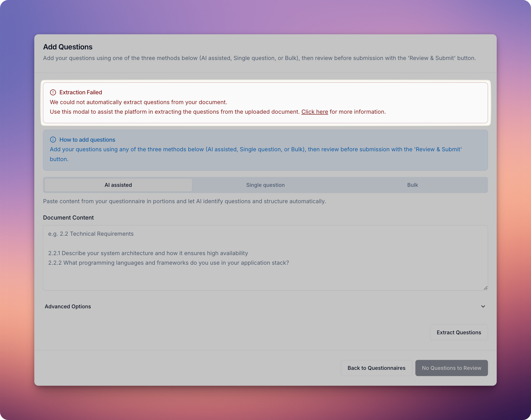This screenshot has width=531, height=420.
Task: Switch to the Single question tab
Action: (265, 185)
